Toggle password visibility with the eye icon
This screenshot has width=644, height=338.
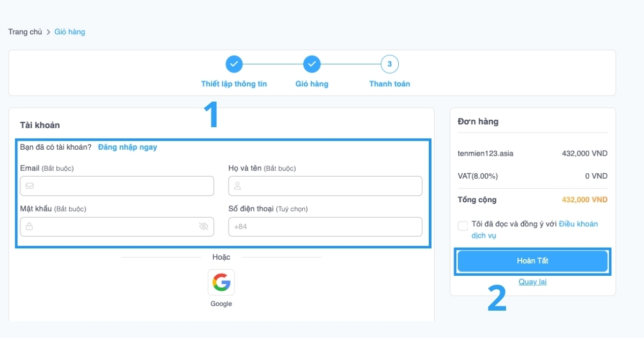click(x=203, y=226)
